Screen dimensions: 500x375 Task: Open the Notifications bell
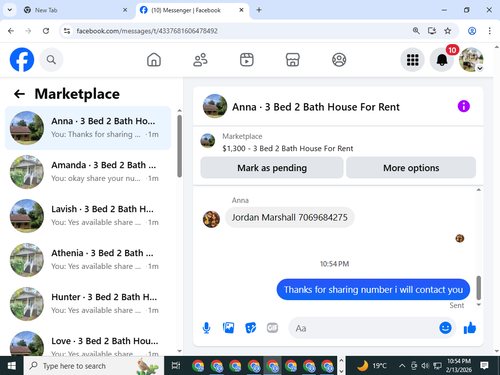click(x=442, y=60)
